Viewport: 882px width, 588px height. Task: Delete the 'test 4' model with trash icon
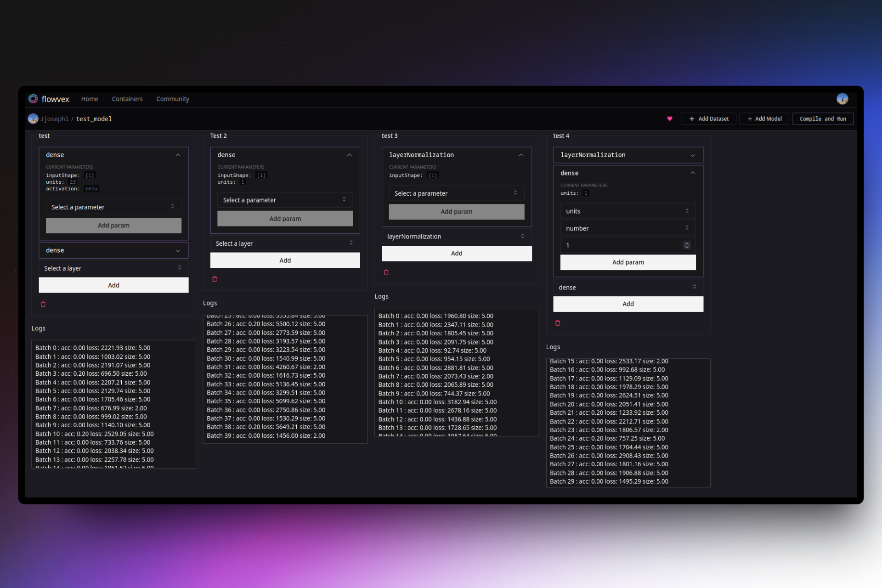(557, 323)
